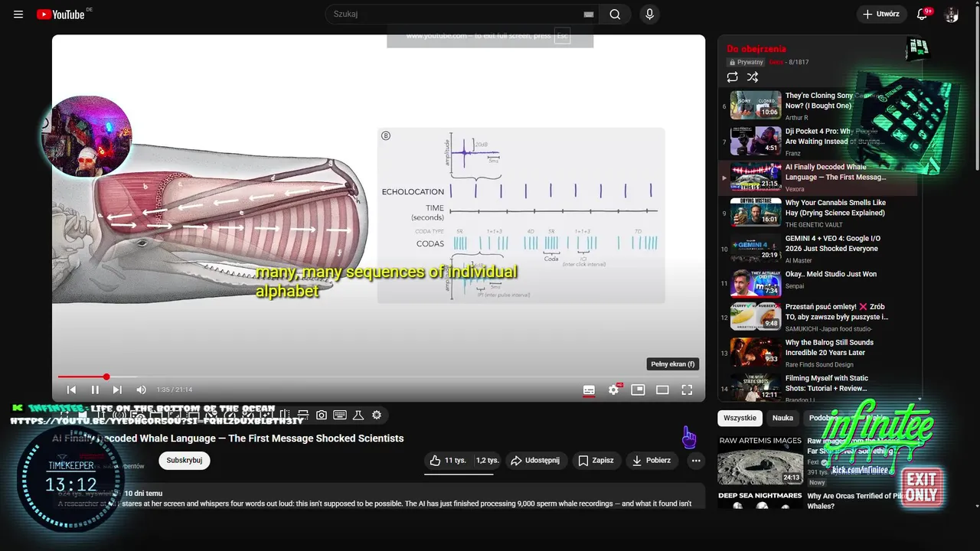Open Why Are Orcas Terrified recommendation
Viewport: 980px width, 551px height.
click(x=856, y=500)
